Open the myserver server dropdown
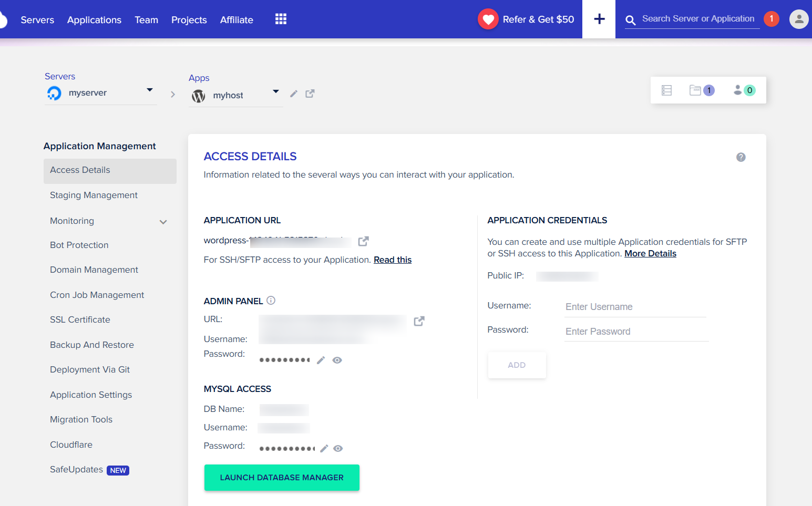812x506 pixels. click(x=150, y=90)
